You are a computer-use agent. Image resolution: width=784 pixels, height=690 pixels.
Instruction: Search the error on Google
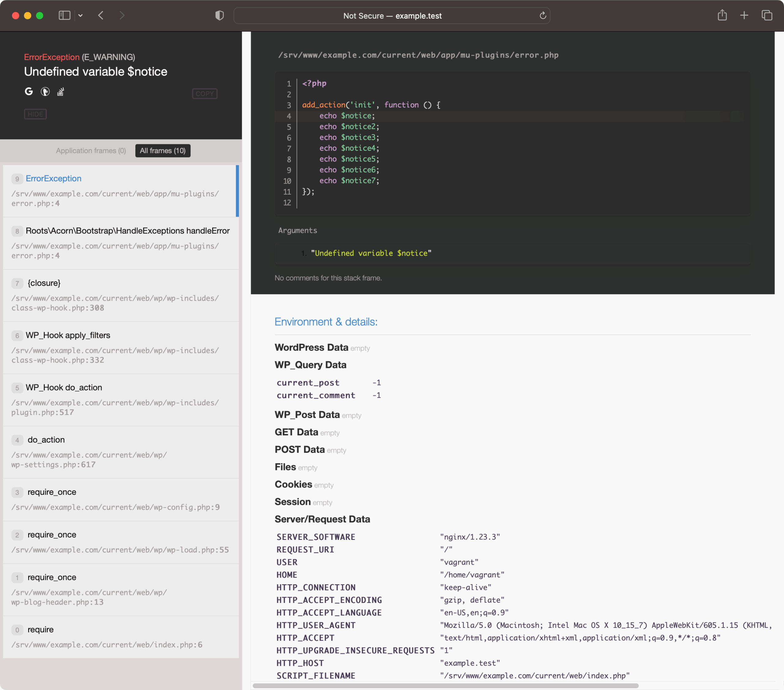pyautogui.click(x=29, y=92)
